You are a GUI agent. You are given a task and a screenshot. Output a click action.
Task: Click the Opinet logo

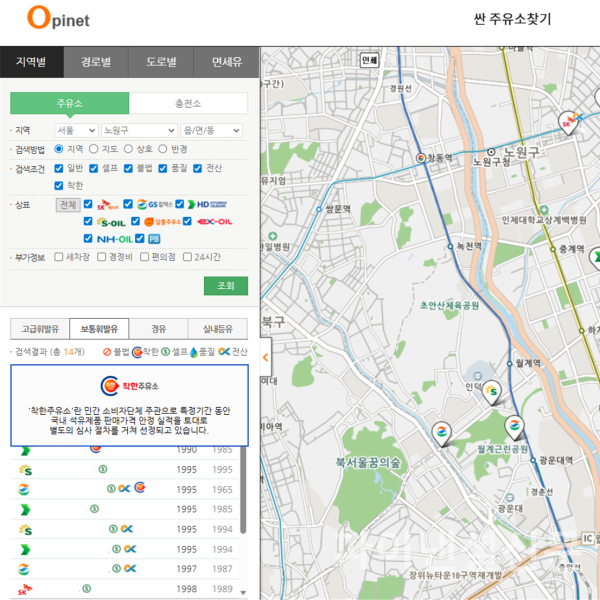click(x=58, y=18)
